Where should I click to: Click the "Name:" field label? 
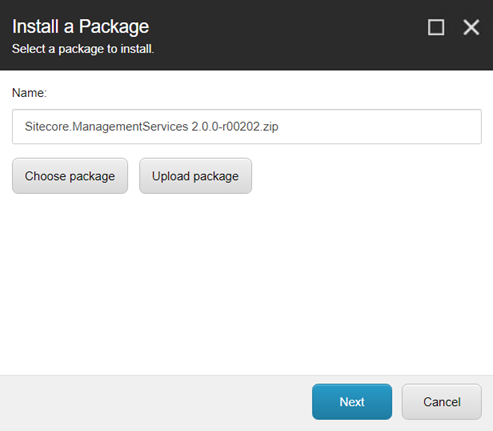[x=29, y=93]
